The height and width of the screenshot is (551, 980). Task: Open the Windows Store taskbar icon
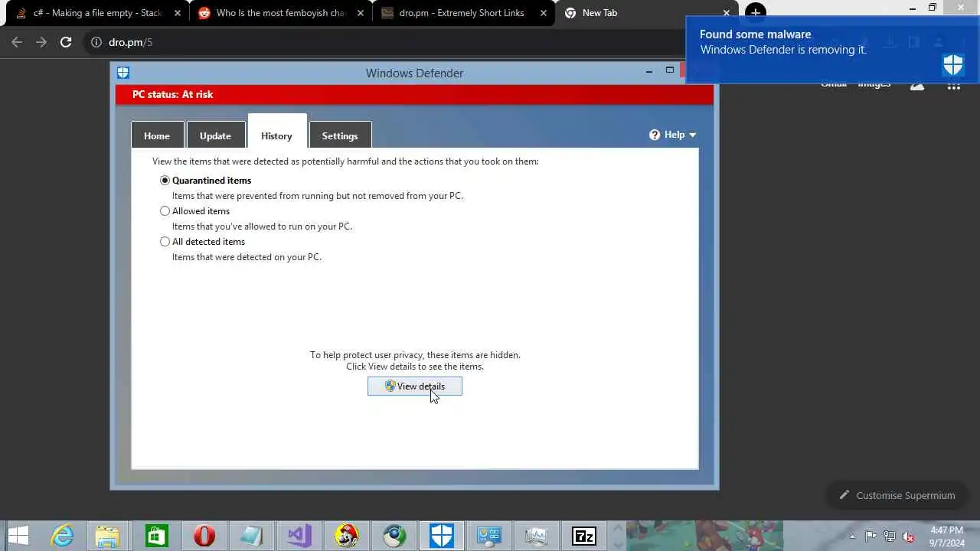[x=156, y=536]
